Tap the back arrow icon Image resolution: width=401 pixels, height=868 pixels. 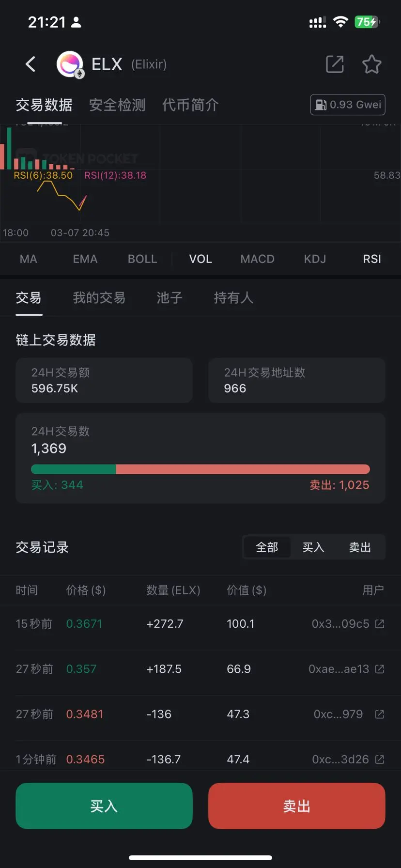(31, 64)
